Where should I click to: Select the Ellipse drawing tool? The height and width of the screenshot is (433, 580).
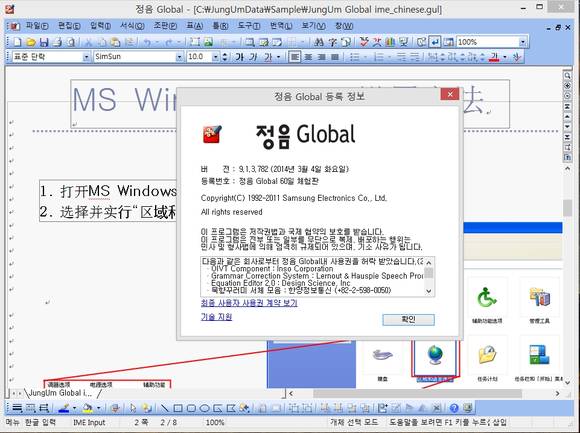[204, 408]
